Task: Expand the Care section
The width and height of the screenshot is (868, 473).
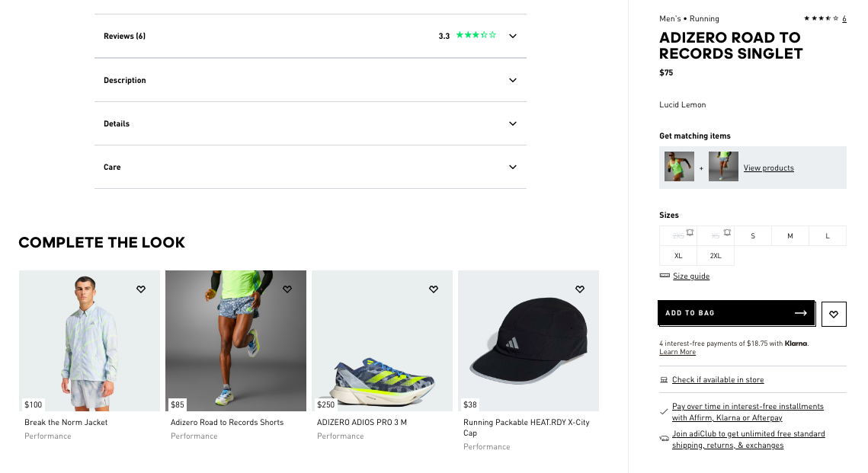Action: coord(311,167)
